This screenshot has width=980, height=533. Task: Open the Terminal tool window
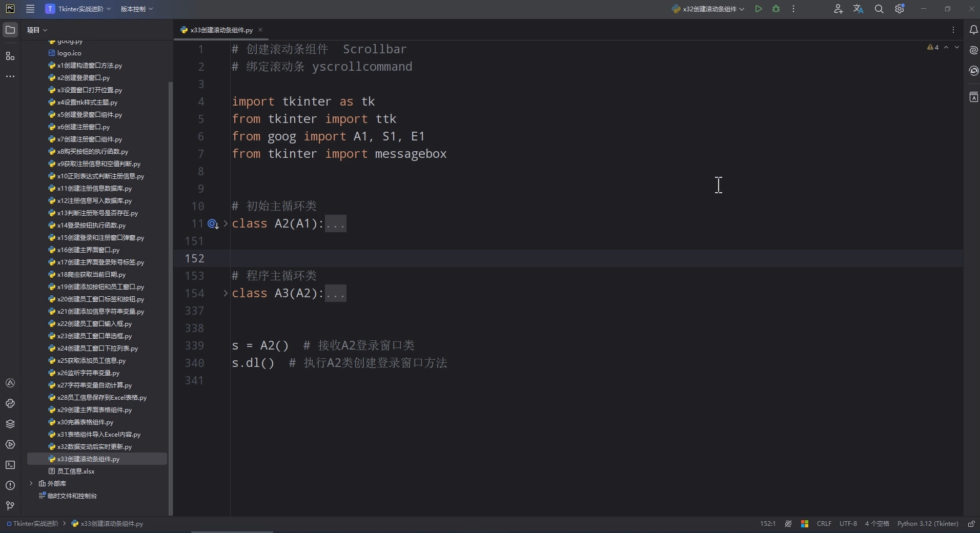click(x=10, y=464)
